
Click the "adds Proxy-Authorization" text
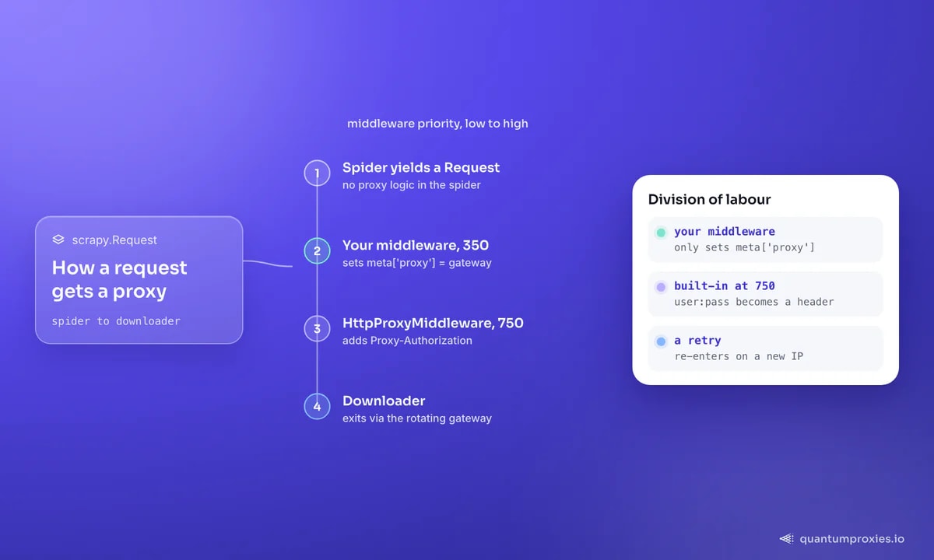pyautogui.click(x=407, y=341)
